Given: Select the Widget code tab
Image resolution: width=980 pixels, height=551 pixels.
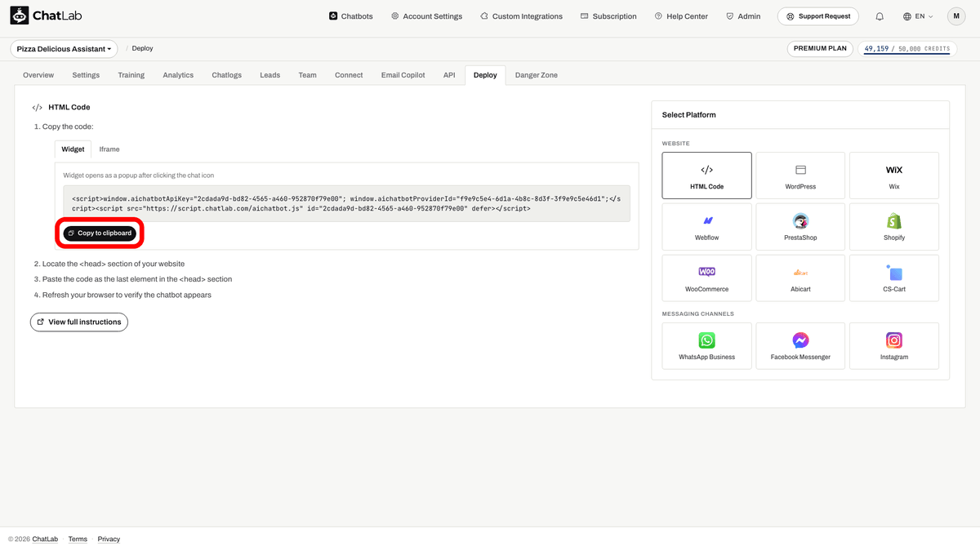Looking at the screenshot, I should click(x=73, y=149).
